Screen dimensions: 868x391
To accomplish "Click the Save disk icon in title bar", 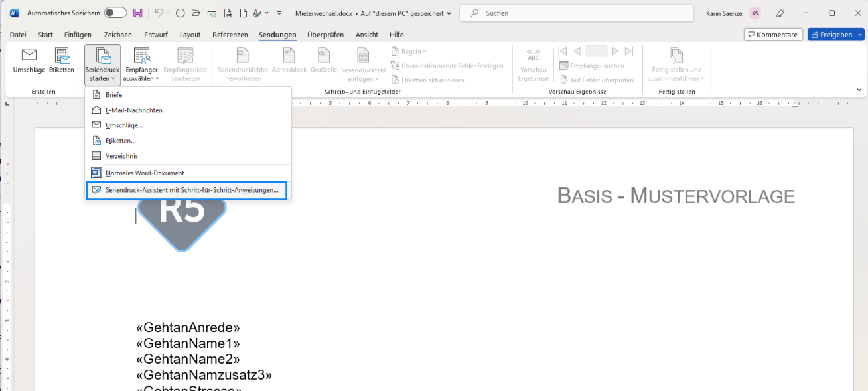I will pyautogui.click(x=138, y=13).
